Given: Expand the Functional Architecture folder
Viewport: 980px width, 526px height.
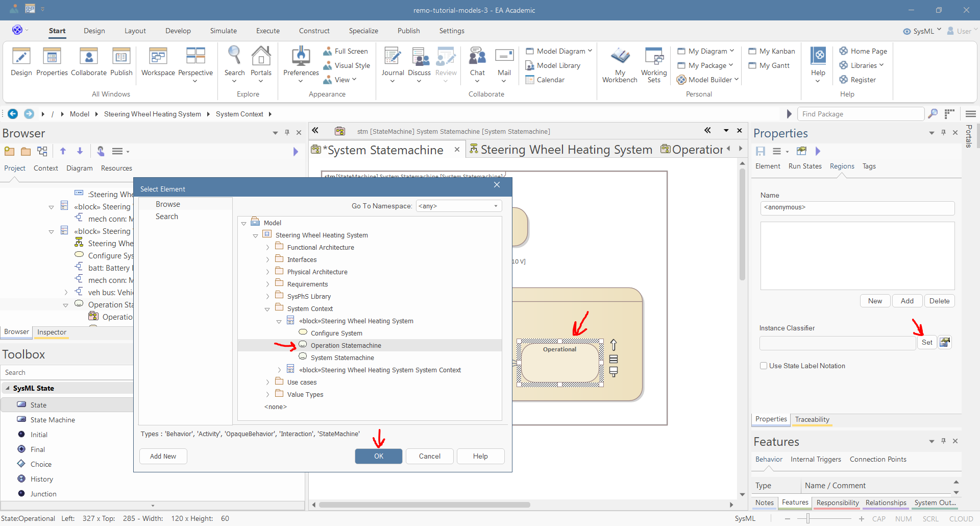Looking at the screenshot, I should [x=267, y=248].
